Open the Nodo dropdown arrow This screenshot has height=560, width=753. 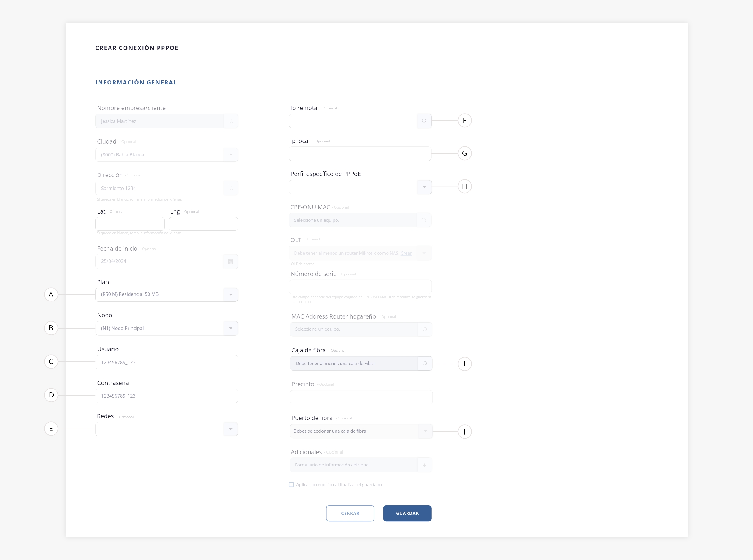click(231, 328)
